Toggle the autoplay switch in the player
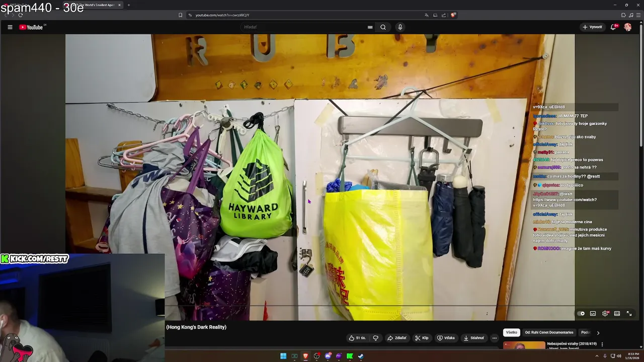 pyautogui.click(x=581, y=314)
